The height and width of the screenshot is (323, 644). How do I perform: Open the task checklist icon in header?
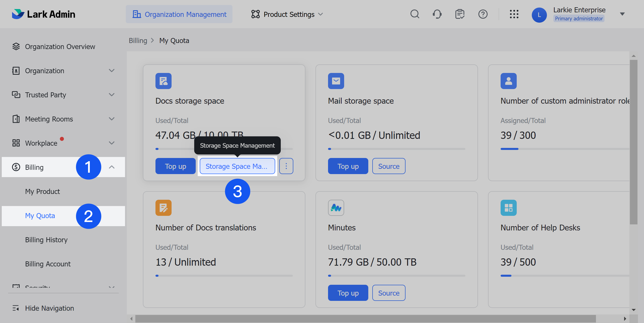[460, 14]
